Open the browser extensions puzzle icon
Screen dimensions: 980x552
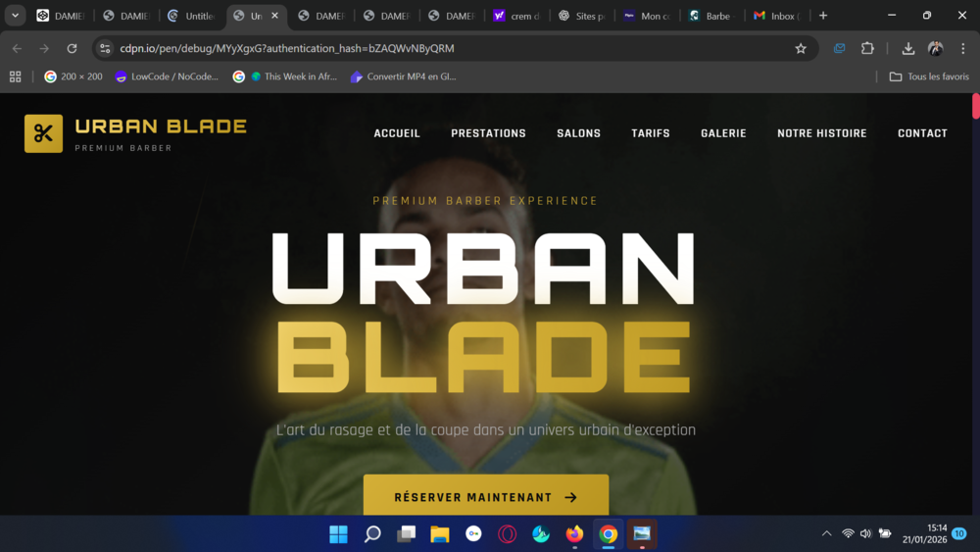pos(867,48)
